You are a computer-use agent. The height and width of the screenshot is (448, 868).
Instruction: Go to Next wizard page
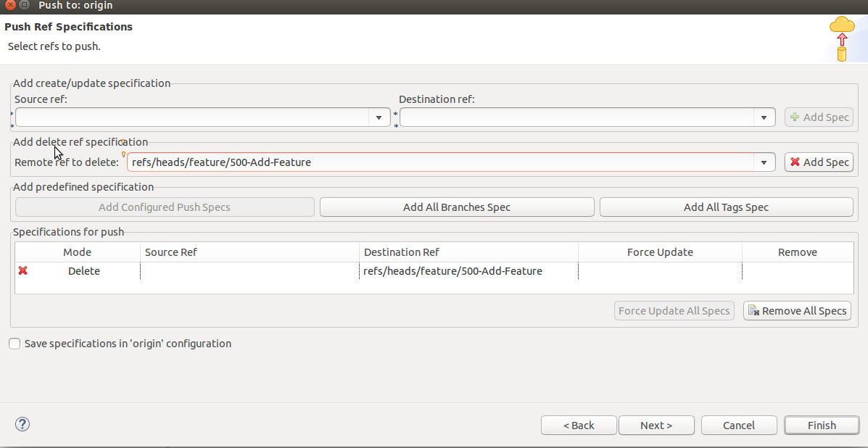pyautogui.click(x=656, y=426)
